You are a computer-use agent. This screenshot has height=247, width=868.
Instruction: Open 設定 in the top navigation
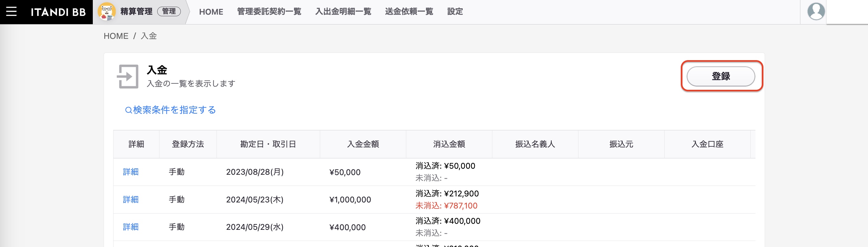point(455,12)
